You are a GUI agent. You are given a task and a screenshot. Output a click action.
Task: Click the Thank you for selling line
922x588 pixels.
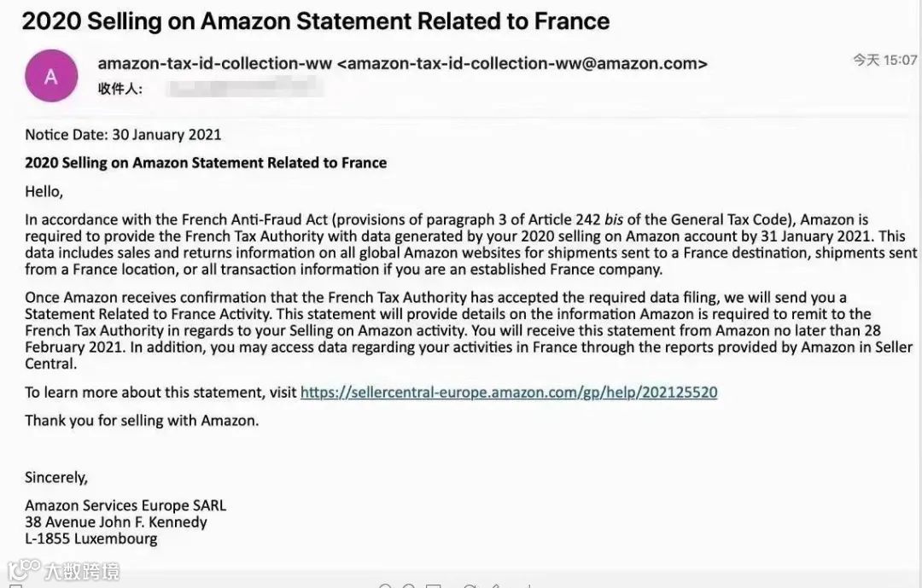point(142,421)
